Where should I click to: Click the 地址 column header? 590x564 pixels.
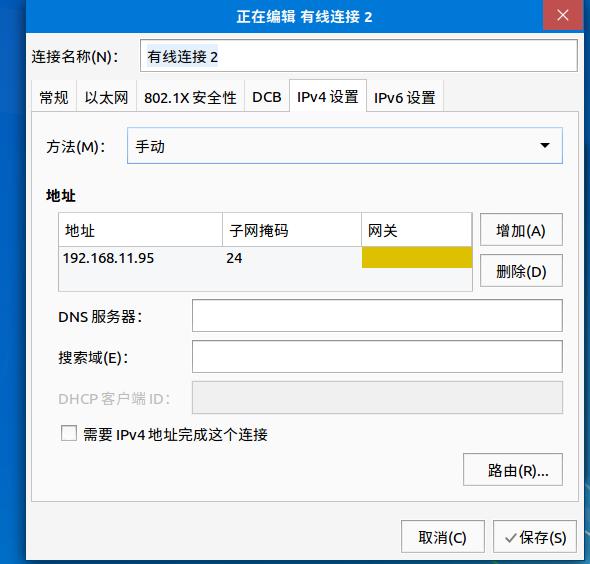pyautogui.click(x=140, y=230)
